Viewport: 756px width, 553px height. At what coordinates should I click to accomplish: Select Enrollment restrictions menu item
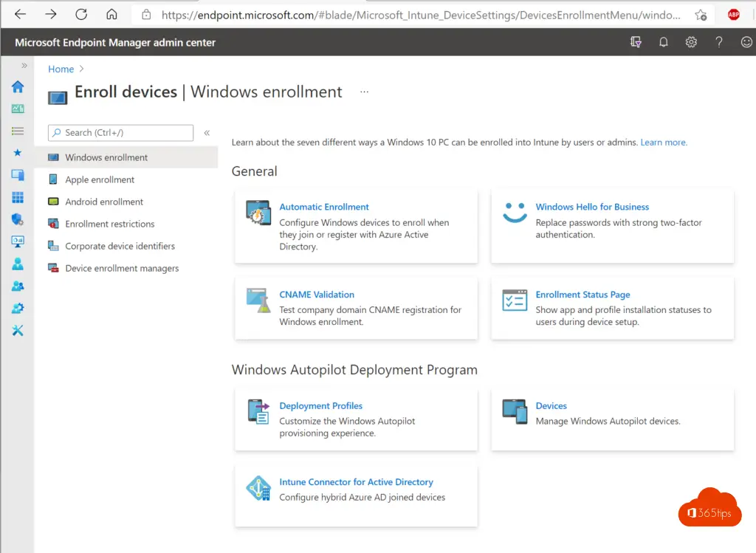pos(109,224)
